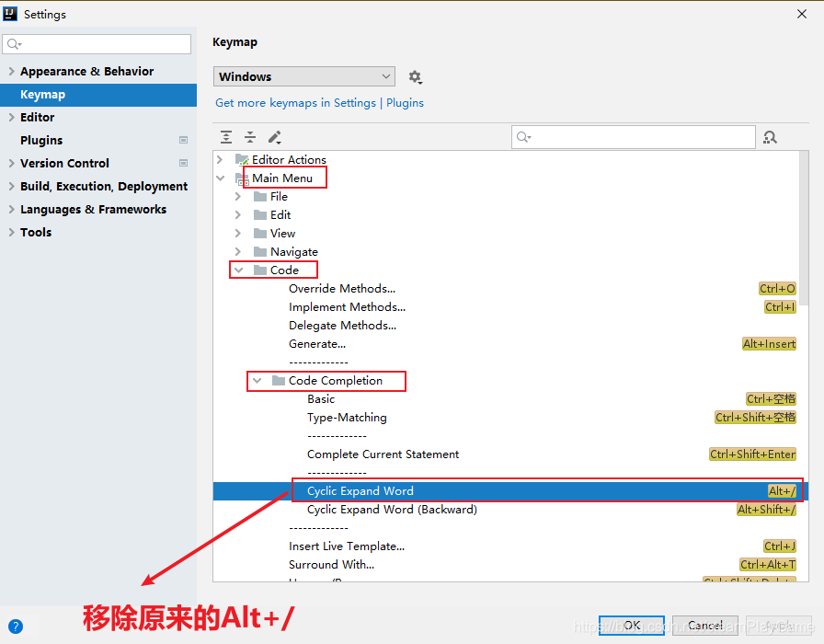This screenshot has width=824, height=644.
Task: Click the Plugins row settings badge icon
Action: tap(183, 140)
